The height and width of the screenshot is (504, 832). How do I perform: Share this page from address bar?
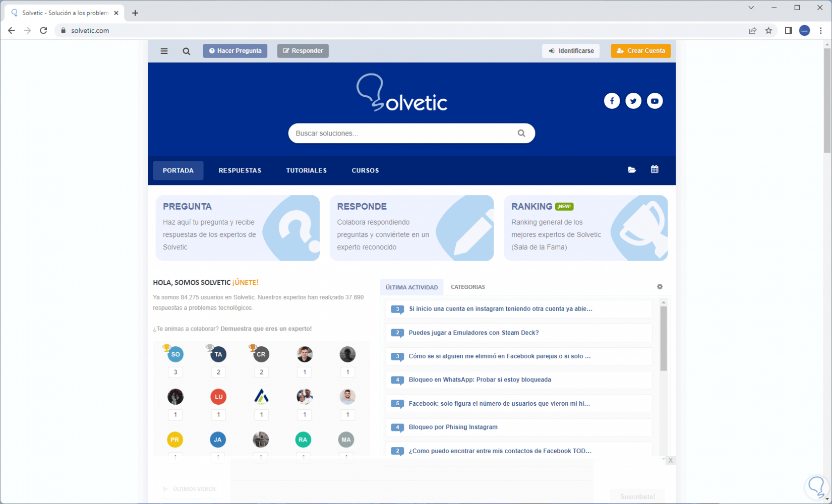[752, 30]
